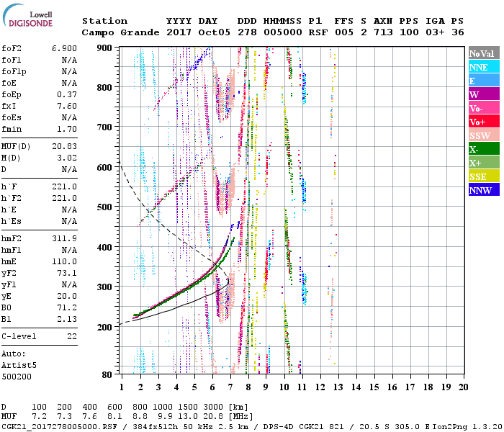
Task: Select the X+ light green legend swatch
Action: point(484,162)
